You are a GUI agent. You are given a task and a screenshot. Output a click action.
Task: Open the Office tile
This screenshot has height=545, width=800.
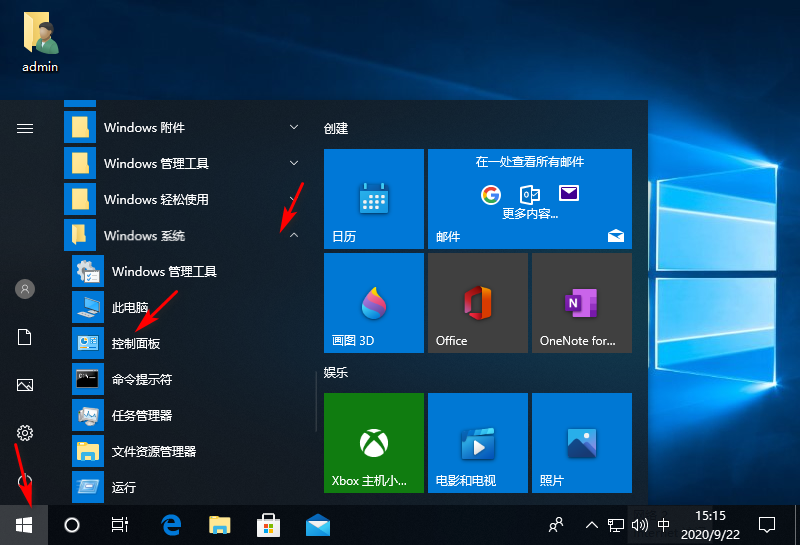pos(477,302)
